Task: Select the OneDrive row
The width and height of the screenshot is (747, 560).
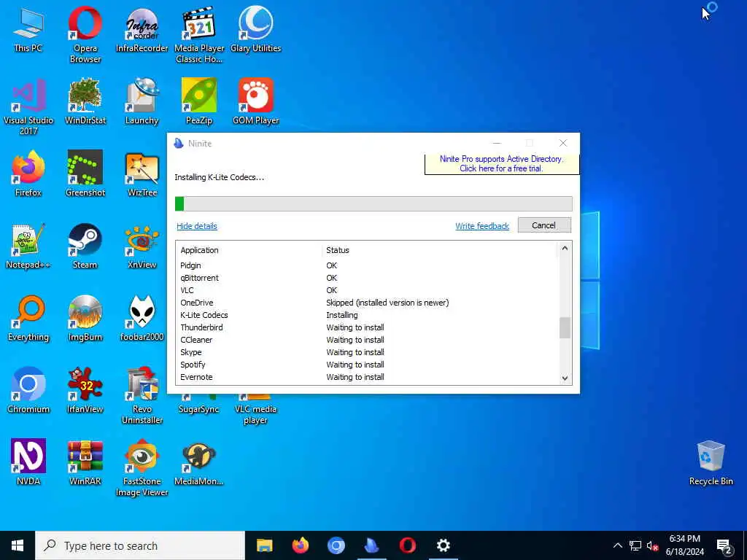Action: [x=367, y=303]
